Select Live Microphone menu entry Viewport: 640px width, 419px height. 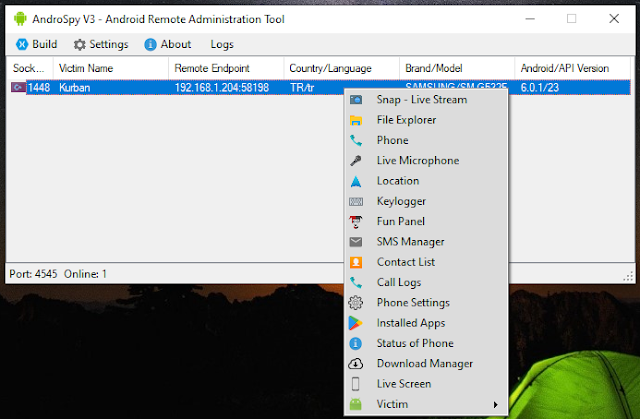pyautogui.click(x=426, y=161)
